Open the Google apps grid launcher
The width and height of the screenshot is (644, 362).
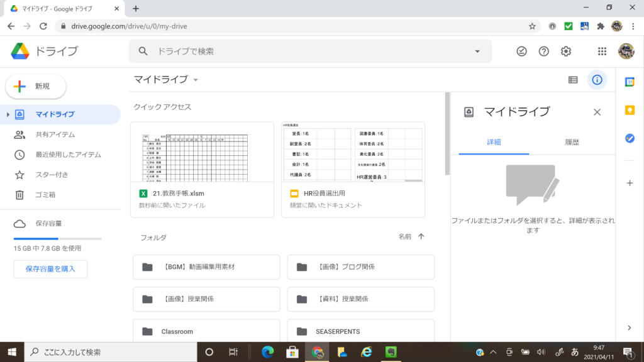click(x=602, y=52)
